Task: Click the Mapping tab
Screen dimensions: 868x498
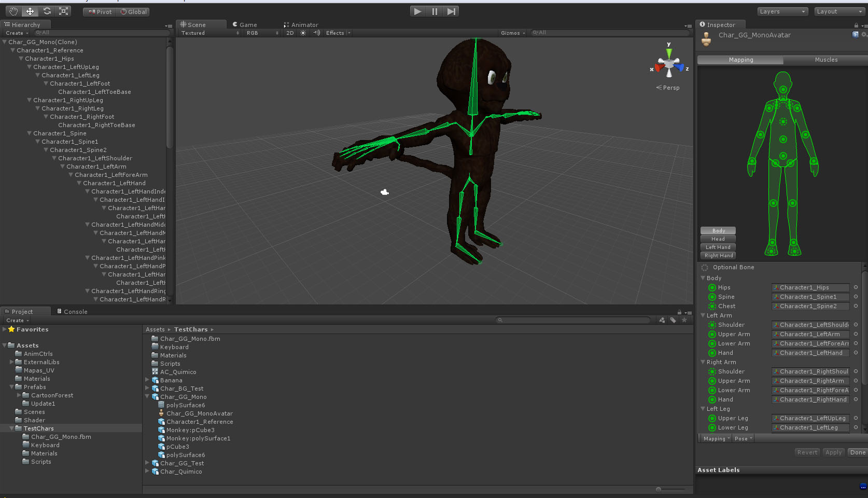Action: pos(740,60)
